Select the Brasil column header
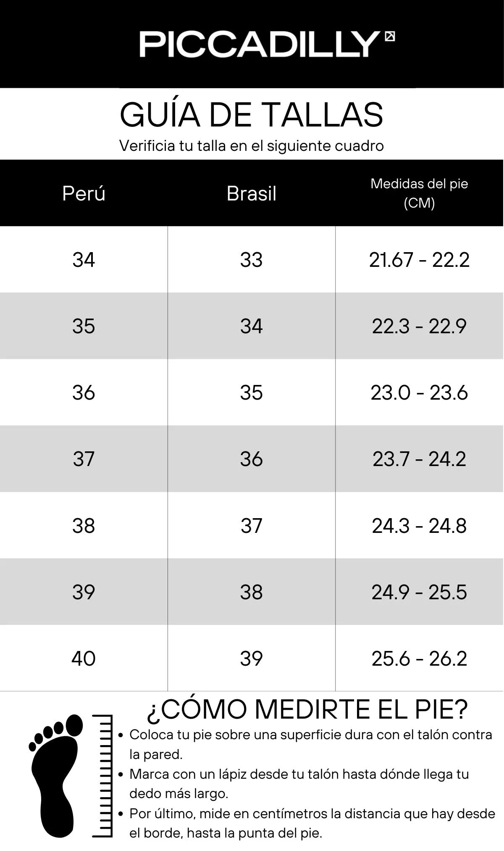 [x=252, y=193]
